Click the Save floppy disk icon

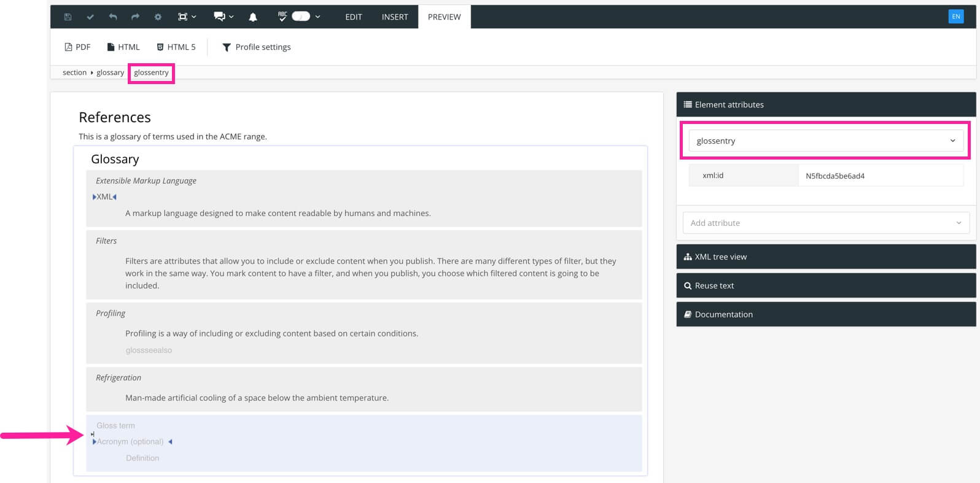coord(68,17)
